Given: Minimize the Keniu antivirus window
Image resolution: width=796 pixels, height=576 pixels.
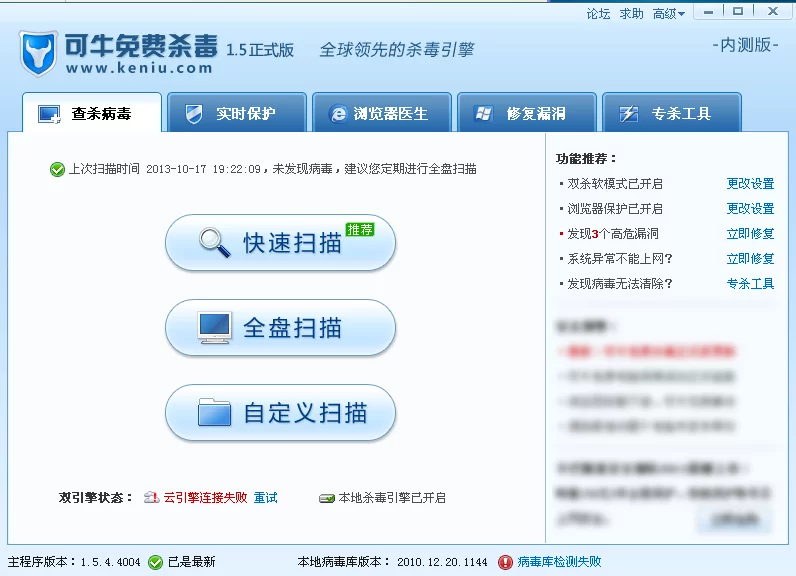Looking at the screenshot, I should [x=709, y=12].
